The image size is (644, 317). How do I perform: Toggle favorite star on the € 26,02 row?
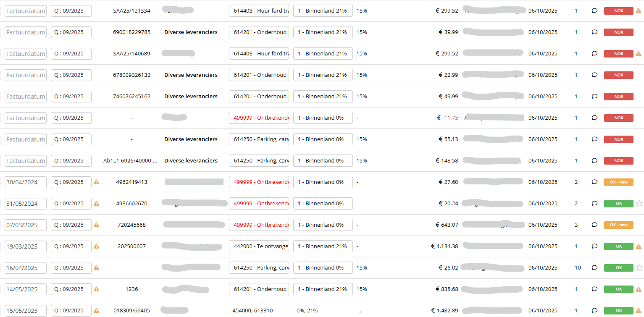click(639, 268)
